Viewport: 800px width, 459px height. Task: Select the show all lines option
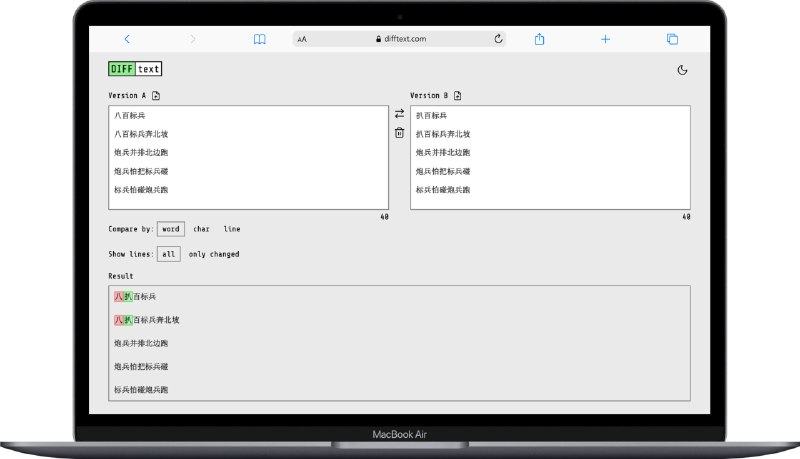[169, 254]
